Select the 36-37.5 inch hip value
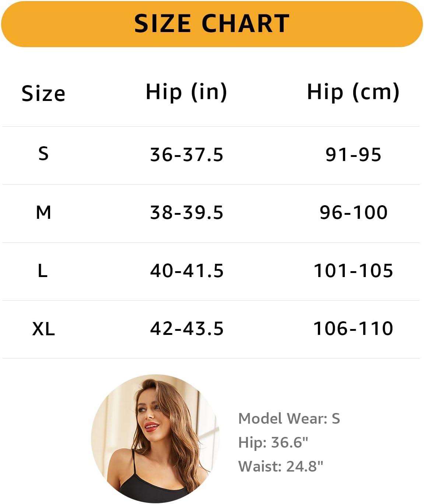Screen dimensions: 424x504 pos(187,154)
